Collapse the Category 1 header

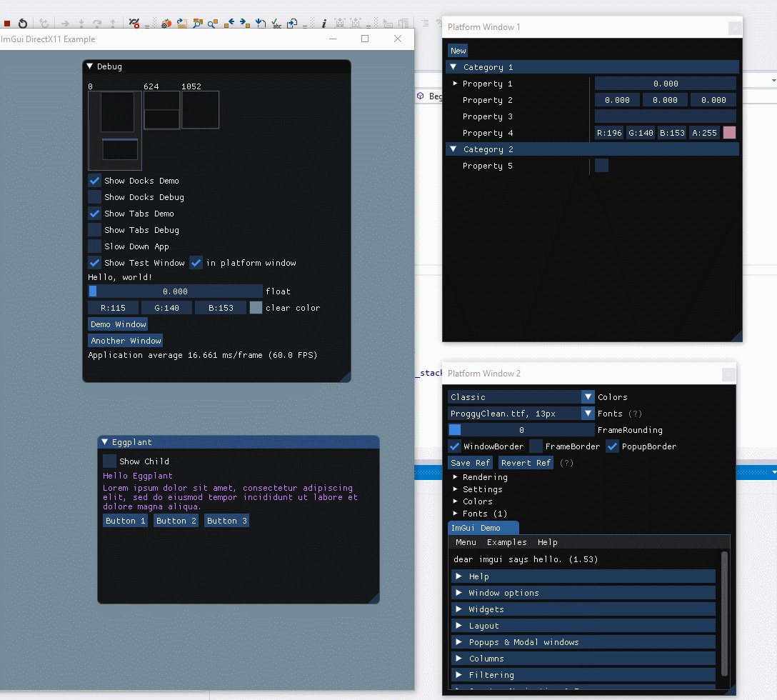tap(453, 66)
